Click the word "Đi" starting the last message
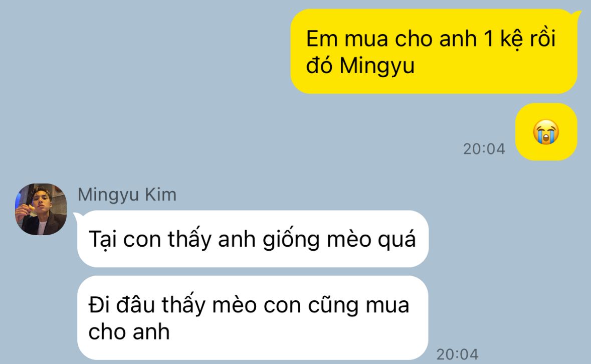The width and height of the screenshot is (591, 364). (99, 305)
